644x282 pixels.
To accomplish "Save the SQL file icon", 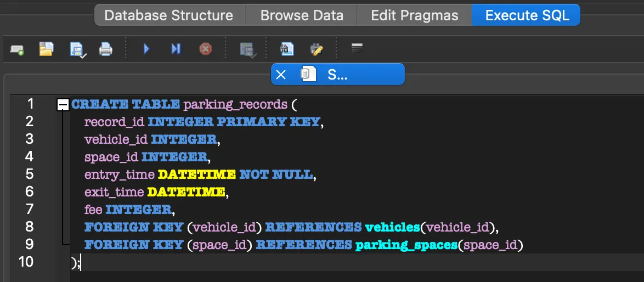I will coord(78,50).
